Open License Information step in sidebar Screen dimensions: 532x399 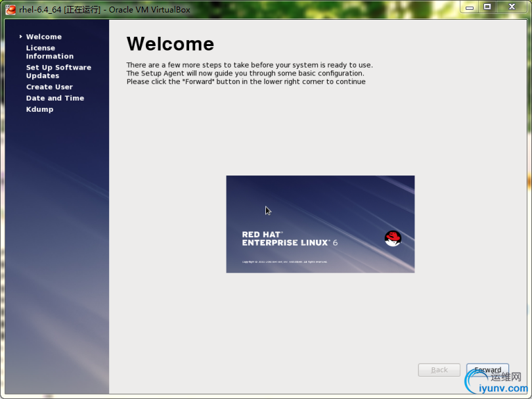click(x=49, y=52)
